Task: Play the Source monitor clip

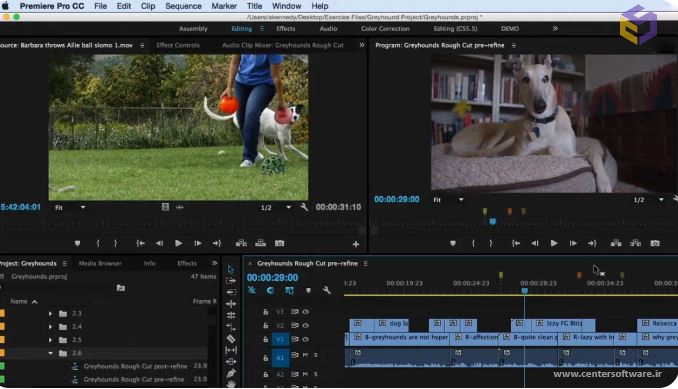Action: click(178, 243)
